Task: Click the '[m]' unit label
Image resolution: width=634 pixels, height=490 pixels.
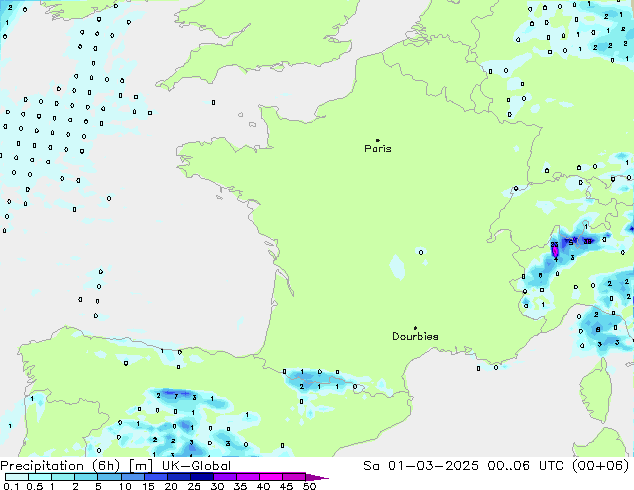Action: pyautogui.click(x=140, y=466)
